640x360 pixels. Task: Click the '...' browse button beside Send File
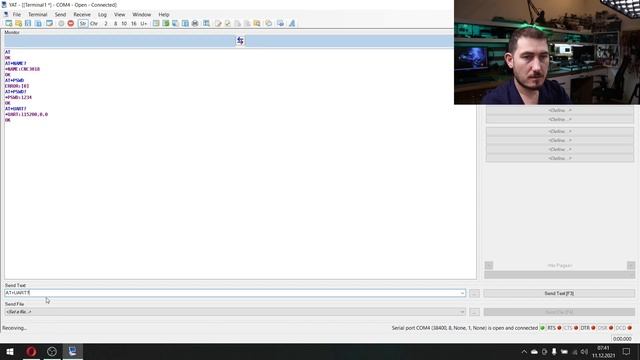point(474,312)
